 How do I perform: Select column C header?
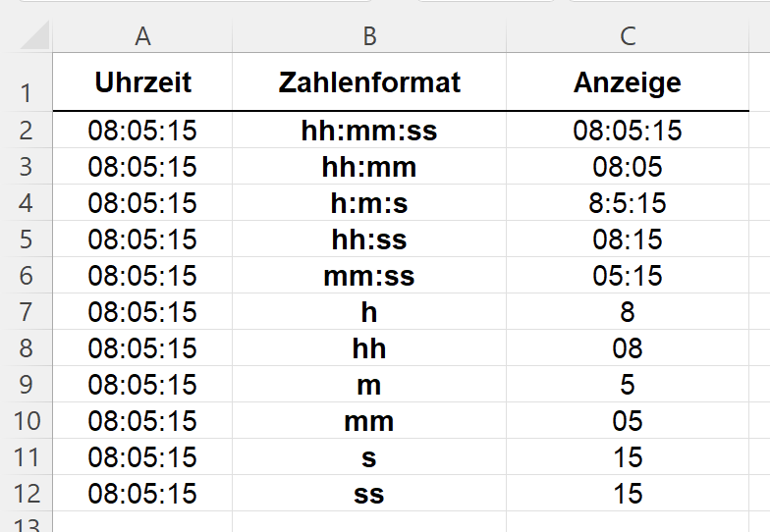point(628,36)
